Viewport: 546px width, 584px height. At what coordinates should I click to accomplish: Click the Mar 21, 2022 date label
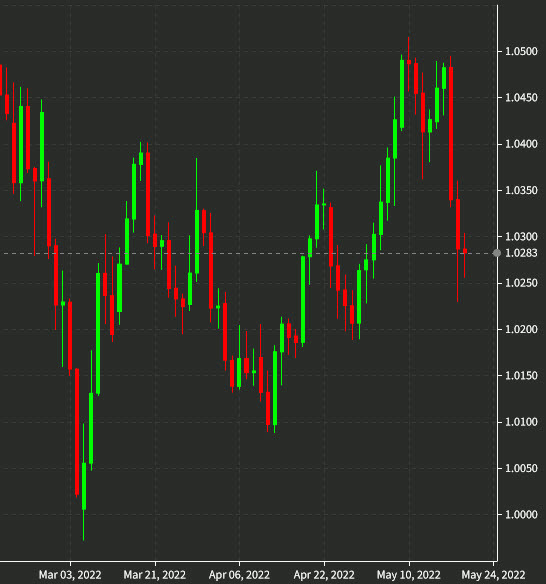155,575
